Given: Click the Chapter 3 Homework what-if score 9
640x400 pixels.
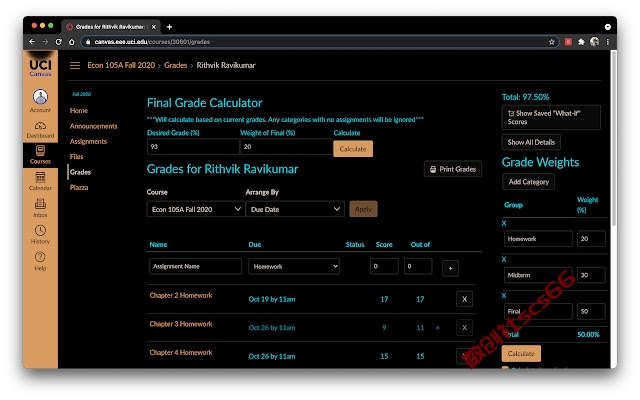Looking at the screenshot, I should 384,328.
